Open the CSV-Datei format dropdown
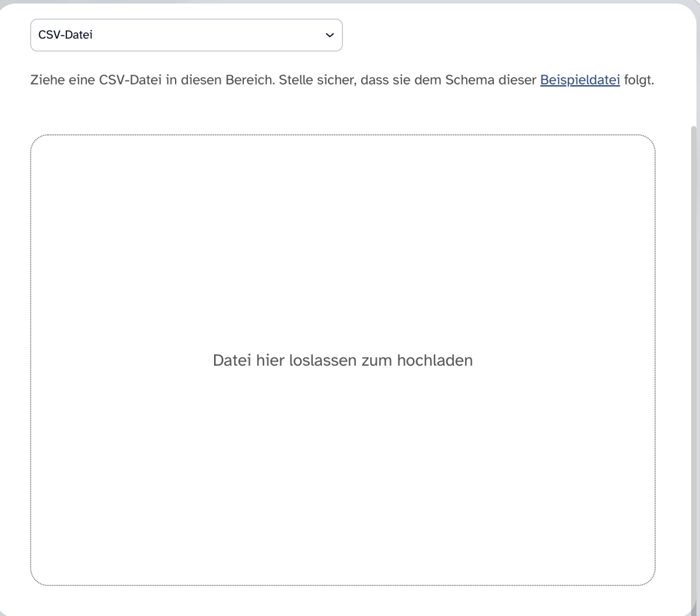The image size is (700, 616). tap(186, 35)
